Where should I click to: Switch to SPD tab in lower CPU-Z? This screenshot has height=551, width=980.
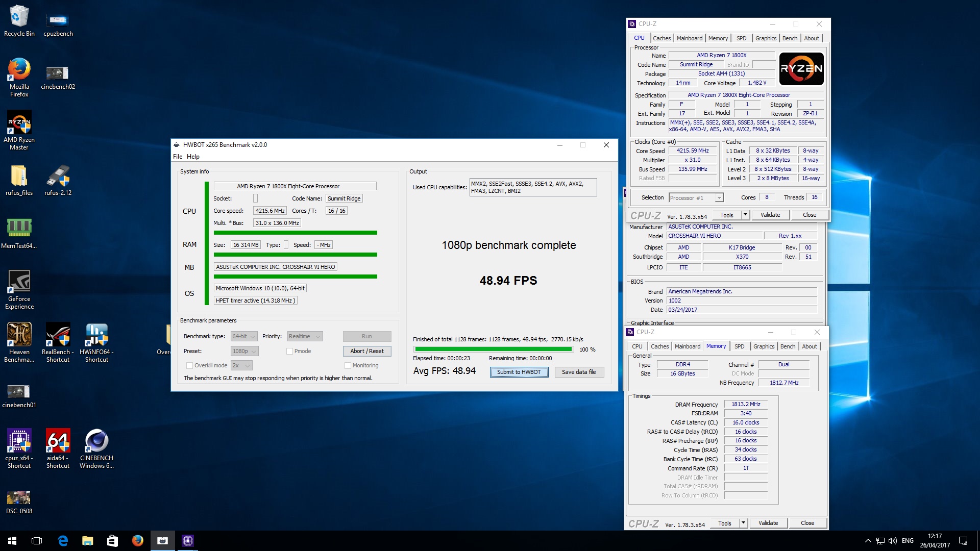(739, 346)
